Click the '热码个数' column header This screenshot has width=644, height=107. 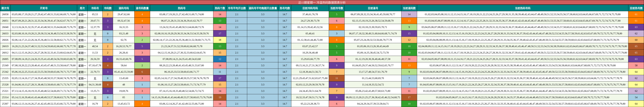(x=220, y=8)
